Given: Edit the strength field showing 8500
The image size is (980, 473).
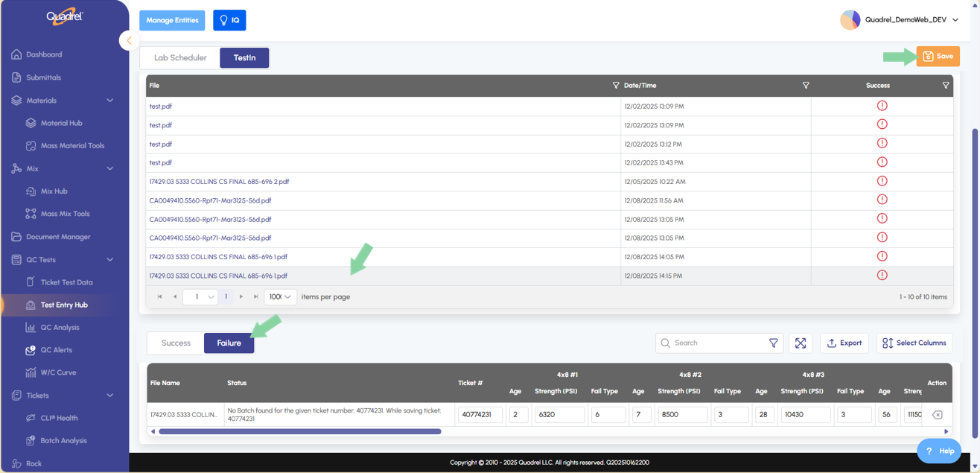Looking at the screenshot, I should click(x=682, y=415).
